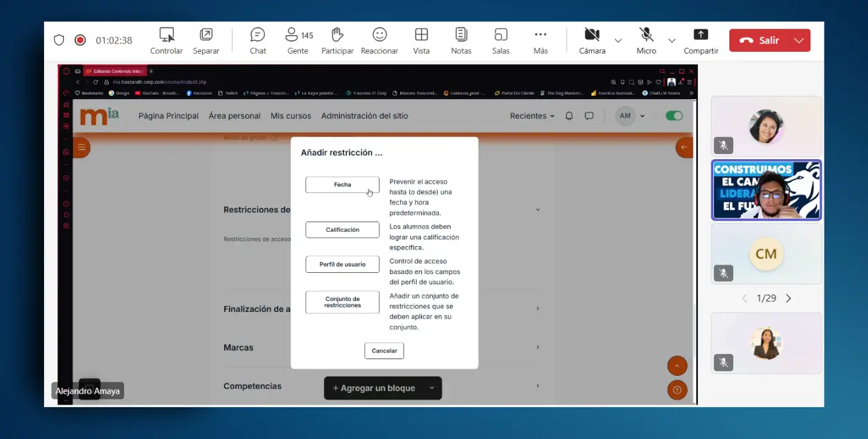The image size is (868, 439).
Task: Click Controlar to request control
Action: click(166, 40)
